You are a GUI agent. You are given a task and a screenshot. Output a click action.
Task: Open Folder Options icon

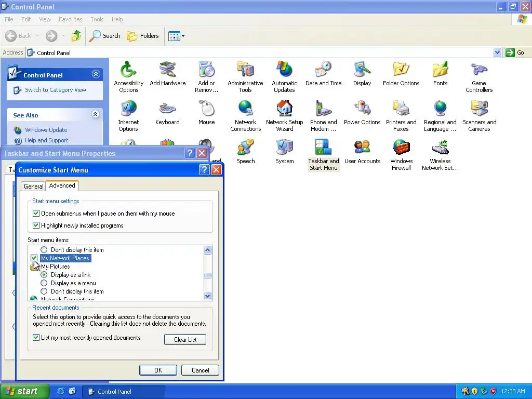click(x=401, y=73)
